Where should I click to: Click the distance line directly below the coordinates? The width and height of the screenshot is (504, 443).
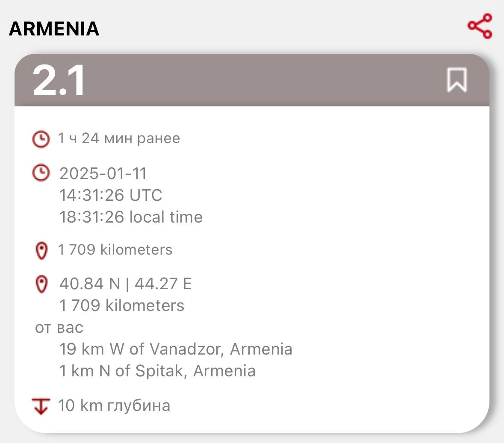(x=122, y=305)
